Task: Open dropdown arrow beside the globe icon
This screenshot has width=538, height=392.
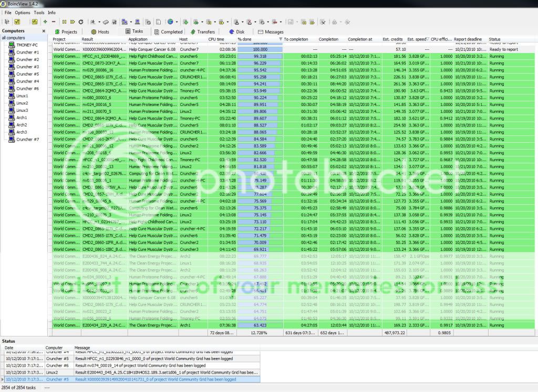Action: (177, 22)
